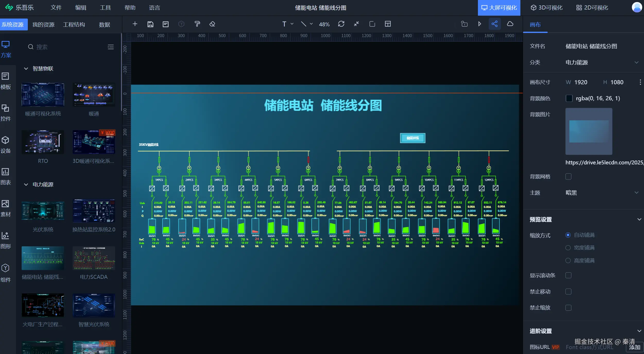Viewport: 644px width, 354px height.
Task: Click the cloud publish icon
Action: click(x=510, y=24)
